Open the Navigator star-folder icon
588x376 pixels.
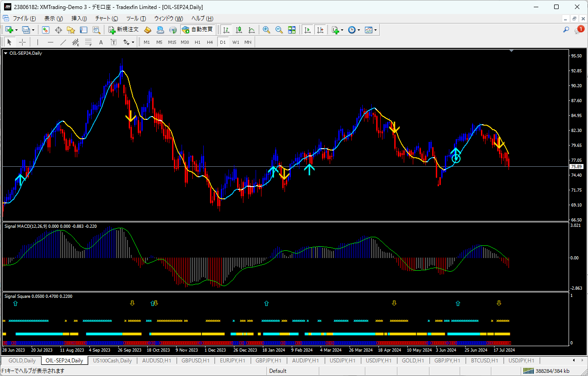click(x=71, y=30)
